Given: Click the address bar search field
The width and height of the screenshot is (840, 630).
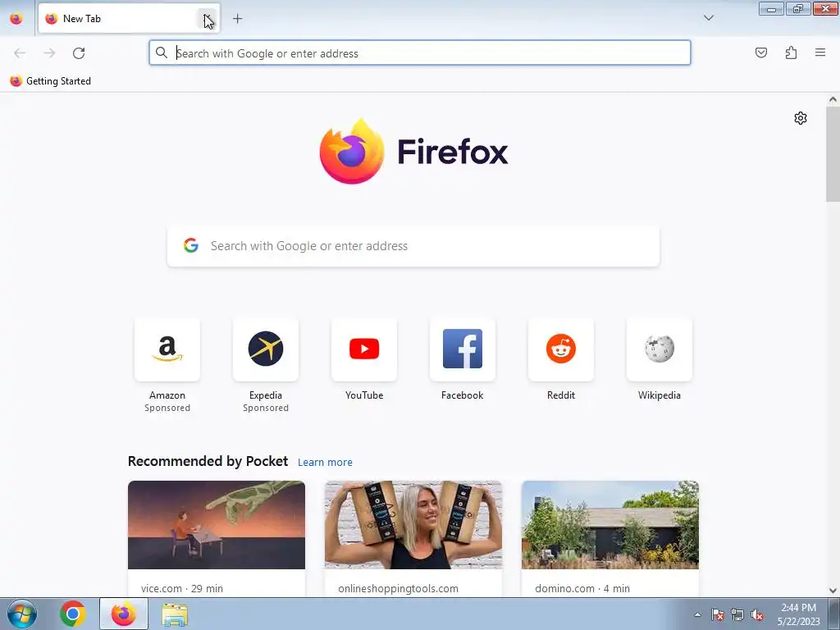Looking at the screenshot, I should pyautogui.click(x=420, y=53).
